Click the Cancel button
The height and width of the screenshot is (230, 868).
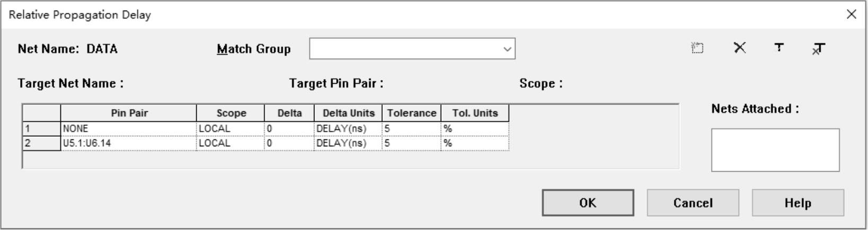pos(693,203)
